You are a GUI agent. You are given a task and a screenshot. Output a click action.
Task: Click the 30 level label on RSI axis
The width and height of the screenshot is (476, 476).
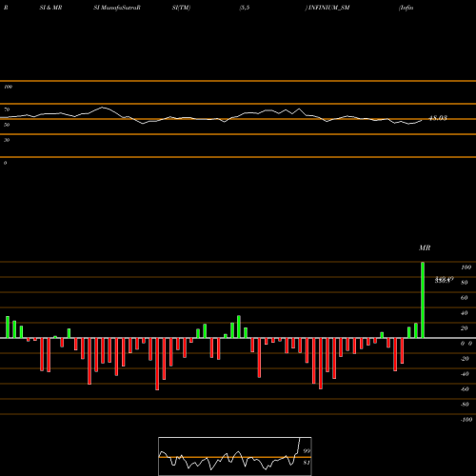tap(7, 140)
